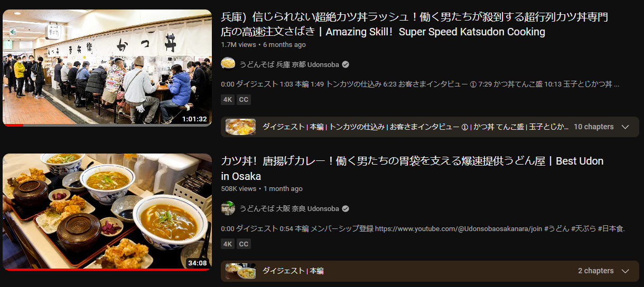
Task: Open the Udonsoba Osaka Nara channel avatar
Action: click(x=228, y=208)
